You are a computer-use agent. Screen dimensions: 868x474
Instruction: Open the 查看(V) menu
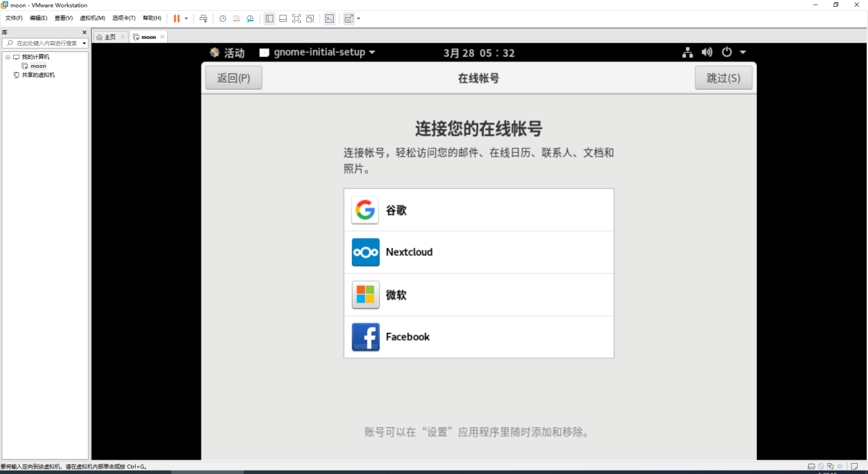(x=64, y=18)
